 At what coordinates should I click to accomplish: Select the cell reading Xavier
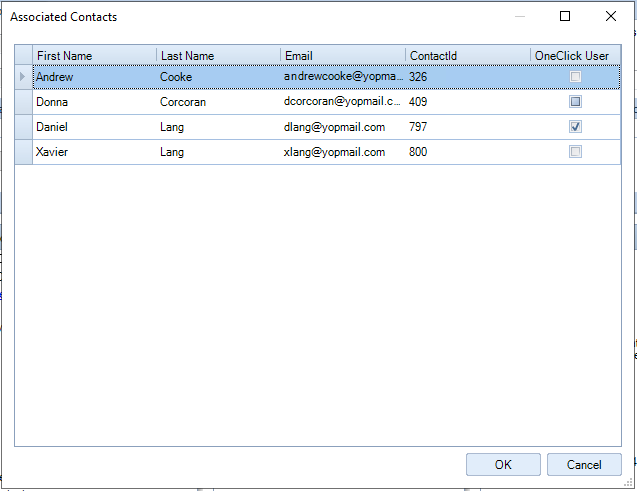click(x=95, y=152)
